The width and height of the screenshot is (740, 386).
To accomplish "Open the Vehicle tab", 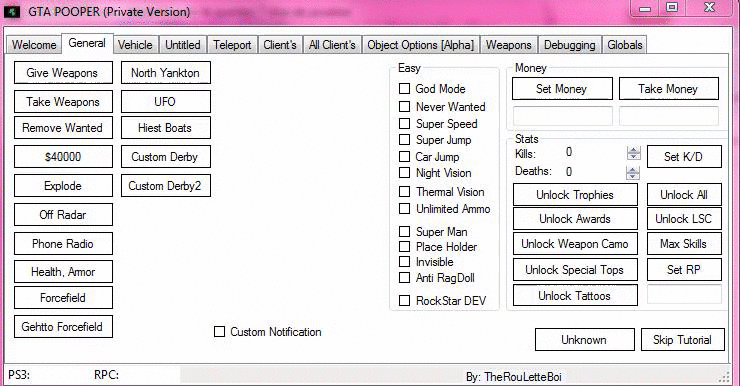I will coord(135,45).
